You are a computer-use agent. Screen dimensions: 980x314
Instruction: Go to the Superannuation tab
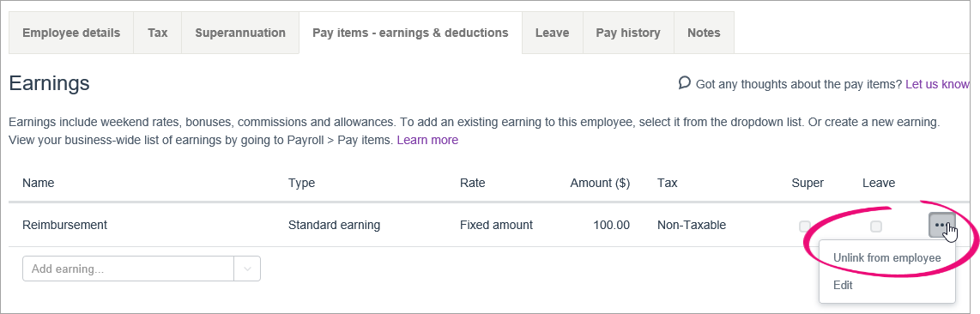coord(240,33)
